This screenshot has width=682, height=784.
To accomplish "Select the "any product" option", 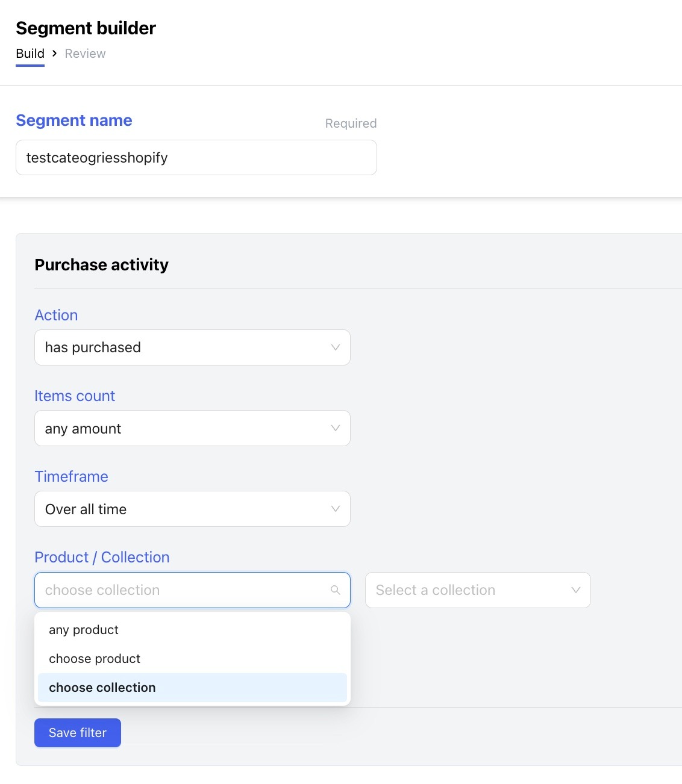I will (x=84, y=630).
